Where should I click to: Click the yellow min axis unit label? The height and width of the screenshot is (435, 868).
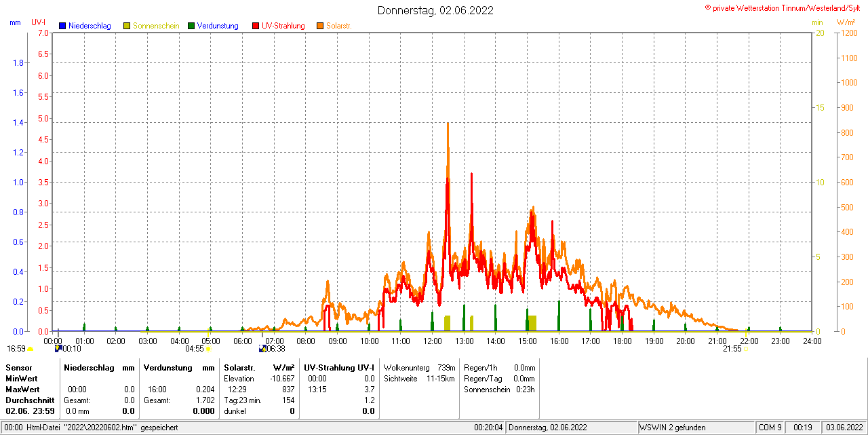817,22
